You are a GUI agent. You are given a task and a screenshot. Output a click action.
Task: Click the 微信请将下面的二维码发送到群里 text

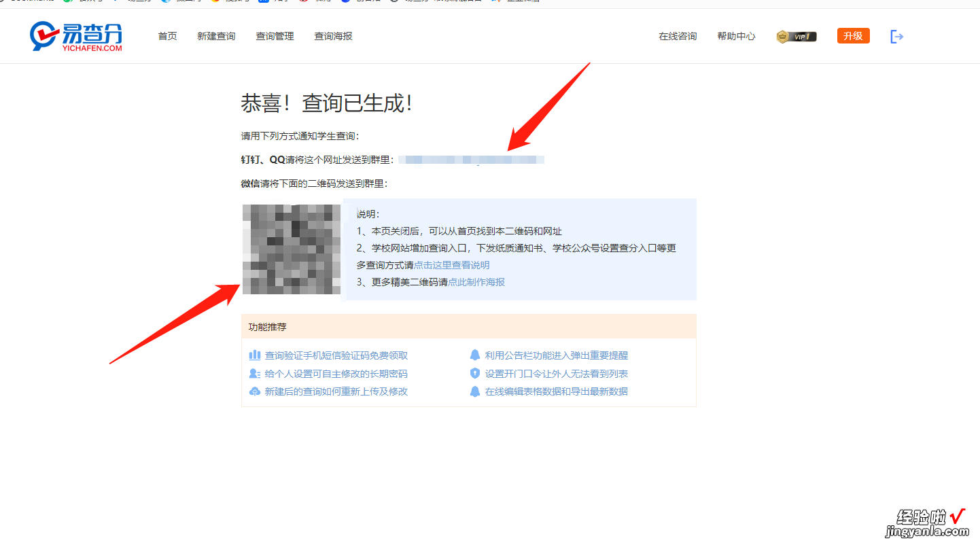point(314,183)
